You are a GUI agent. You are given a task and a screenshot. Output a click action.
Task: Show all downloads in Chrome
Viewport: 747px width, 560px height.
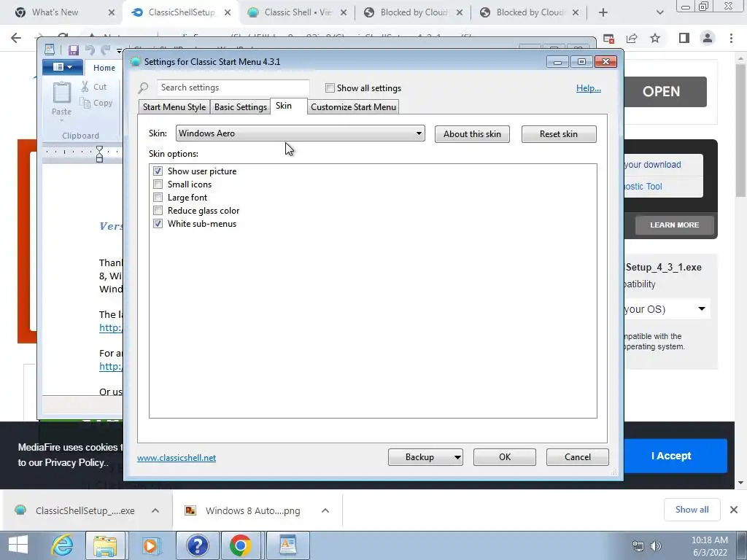(692, 510)
